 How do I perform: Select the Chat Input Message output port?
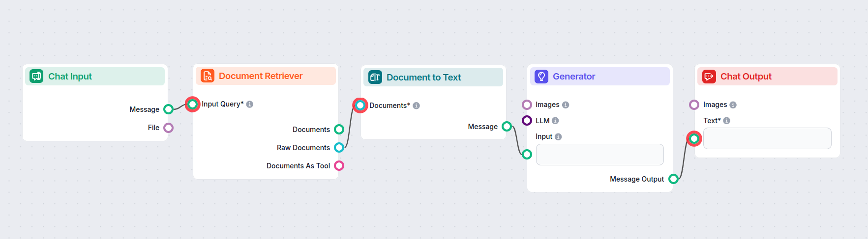(169, 109)
